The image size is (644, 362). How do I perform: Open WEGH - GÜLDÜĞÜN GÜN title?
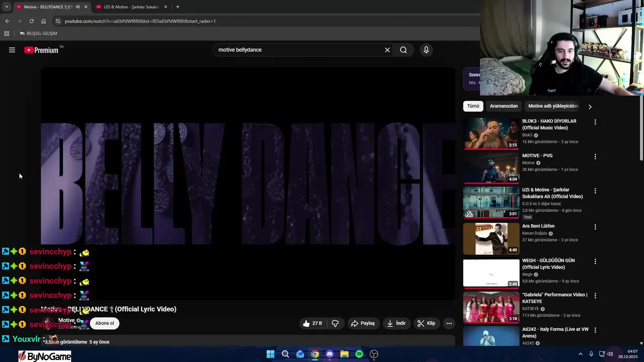click(548, 264)
